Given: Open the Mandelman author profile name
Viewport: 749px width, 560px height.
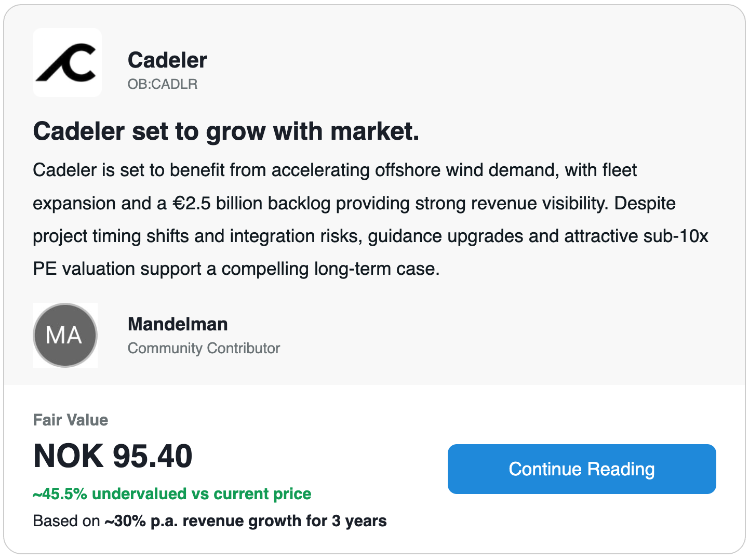Looking at the screenshot, I should tap(178, 324).
